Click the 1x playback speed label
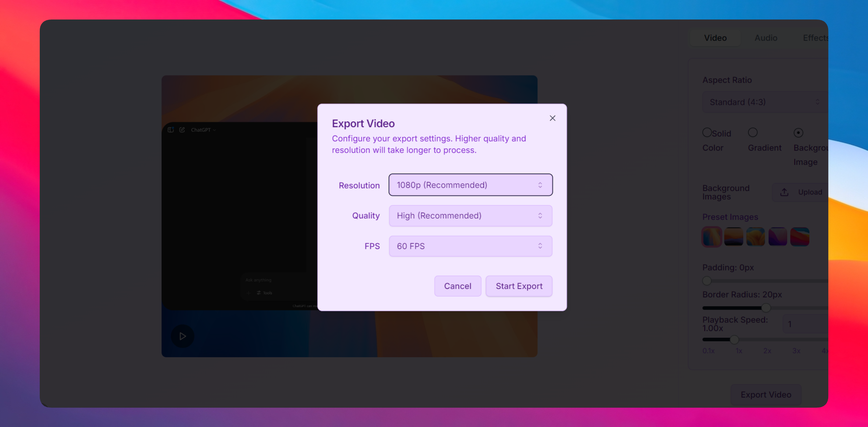Screen dimensions: 868x427 pyautogui.click(x=739, y=351)
